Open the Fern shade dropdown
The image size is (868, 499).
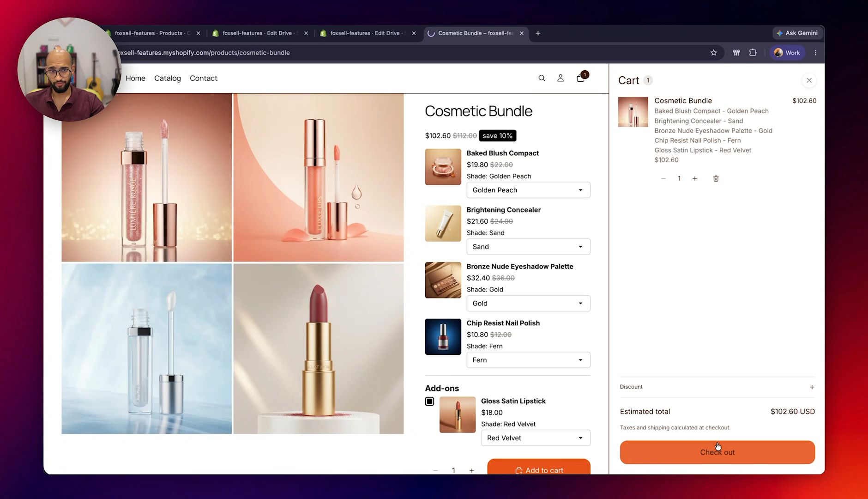(528, 360)
